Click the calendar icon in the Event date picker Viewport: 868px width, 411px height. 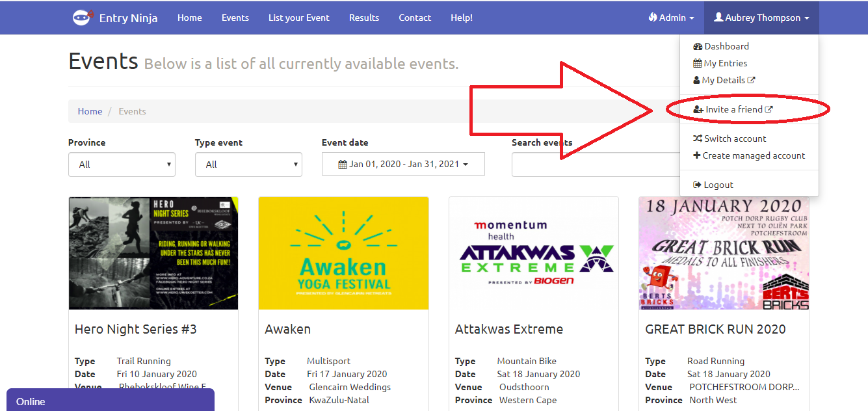(x=343, y=165)
